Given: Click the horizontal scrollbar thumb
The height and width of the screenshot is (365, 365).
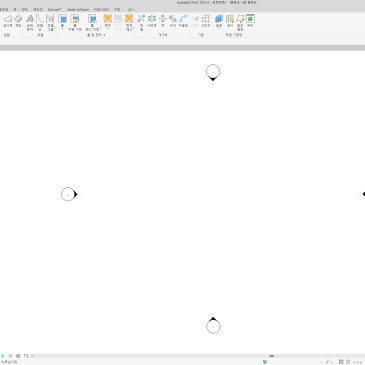Looking at the screenshot, I should (272, 356).
